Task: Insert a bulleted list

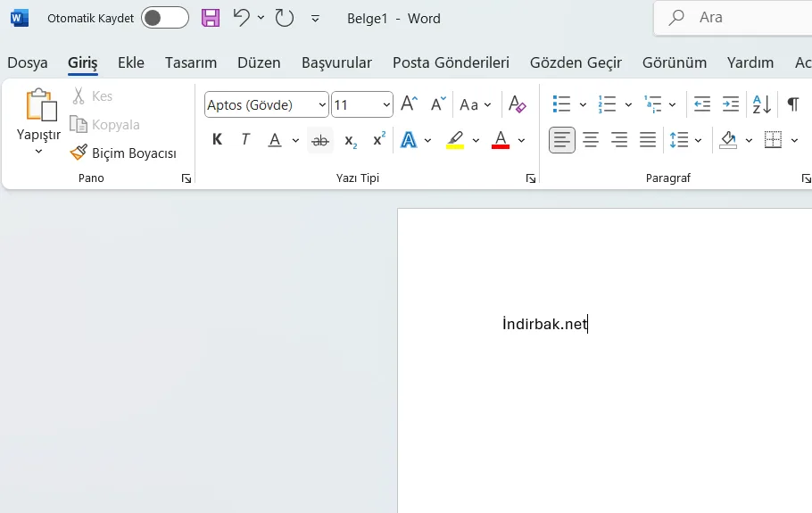Action: pyautogui.click(x=561, y=104)
